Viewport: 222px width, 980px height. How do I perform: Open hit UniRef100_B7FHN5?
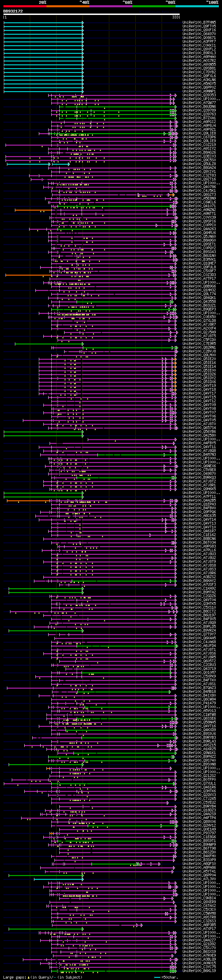pos(199,23)
